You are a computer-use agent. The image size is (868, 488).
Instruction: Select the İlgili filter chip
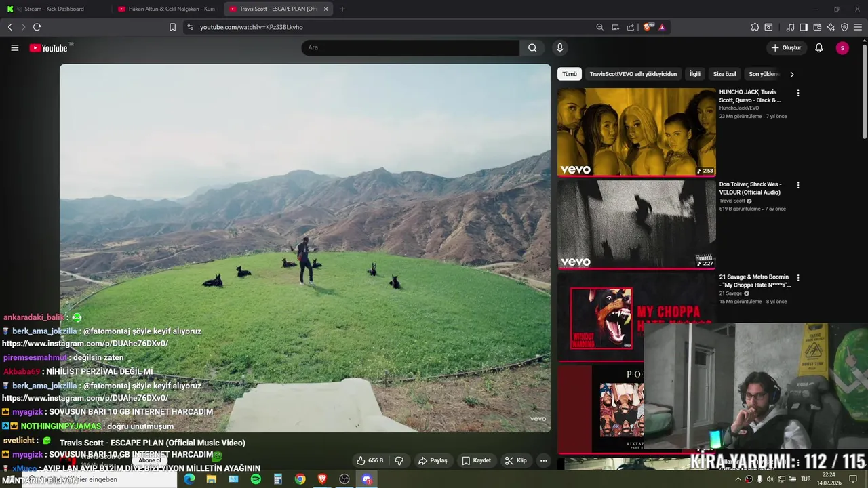coord(694,74)
